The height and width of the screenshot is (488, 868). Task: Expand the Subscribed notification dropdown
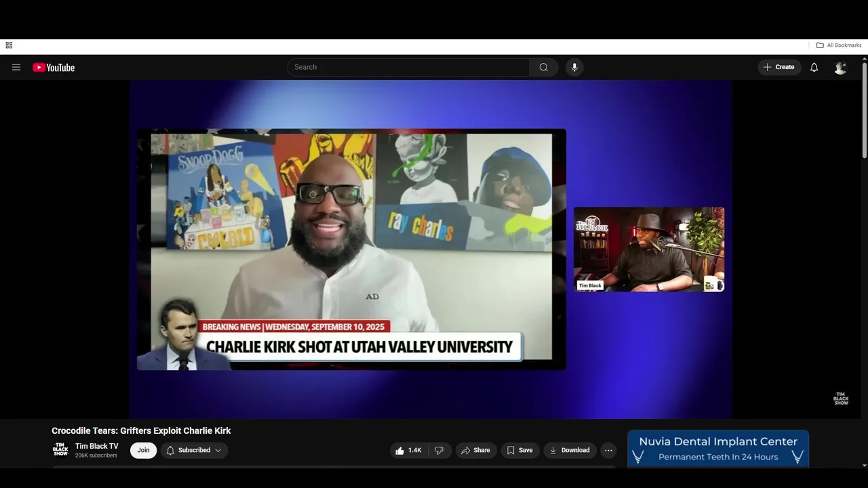coord(194,450)
